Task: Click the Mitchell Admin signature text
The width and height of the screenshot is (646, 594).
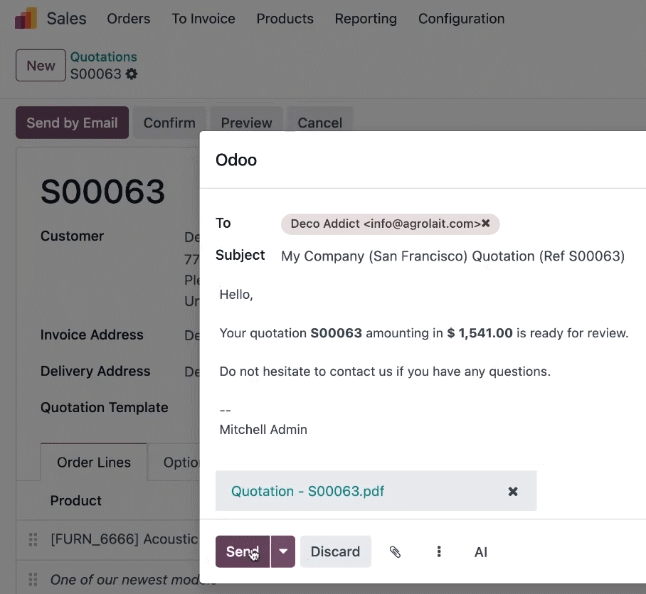Action: pos(263,429)
